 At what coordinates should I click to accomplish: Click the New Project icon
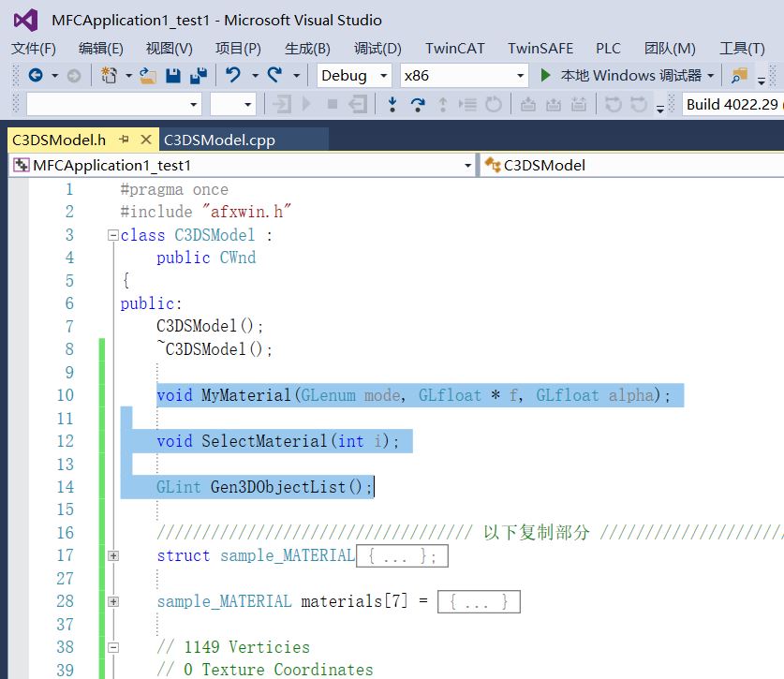(x=109, y=76)
